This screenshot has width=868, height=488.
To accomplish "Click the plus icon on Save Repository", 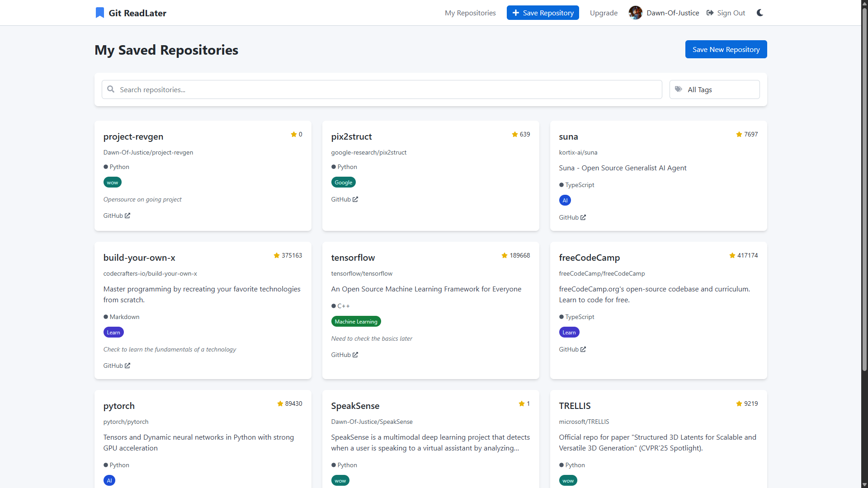I will pos(516,13).
